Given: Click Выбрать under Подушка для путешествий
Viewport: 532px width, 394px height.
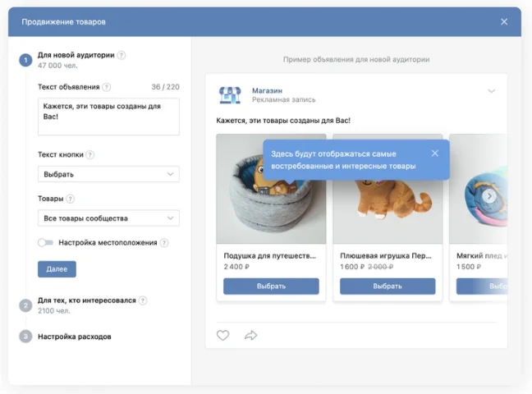Looking at the screenshot, I should point(271,286).
